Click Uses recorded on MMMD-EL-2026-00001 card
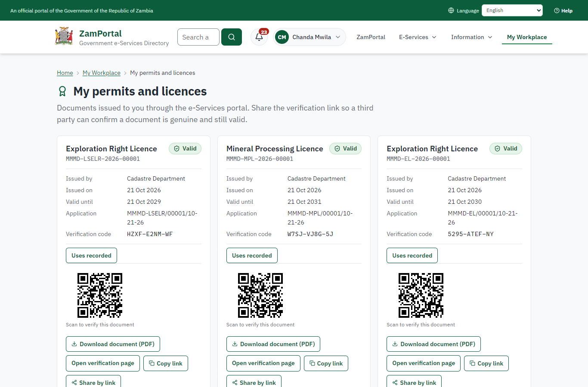 (x=412, y=255)
